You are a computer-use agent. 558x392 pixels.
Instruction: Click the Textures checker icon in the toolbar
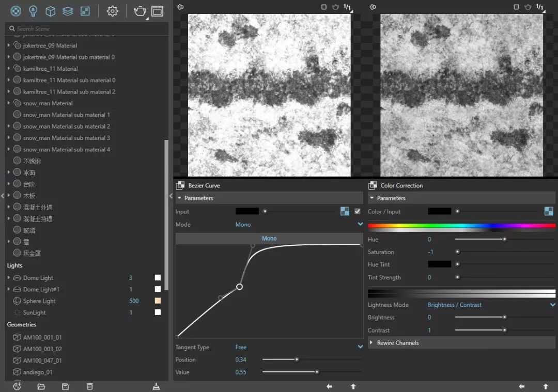pos(85,11)
